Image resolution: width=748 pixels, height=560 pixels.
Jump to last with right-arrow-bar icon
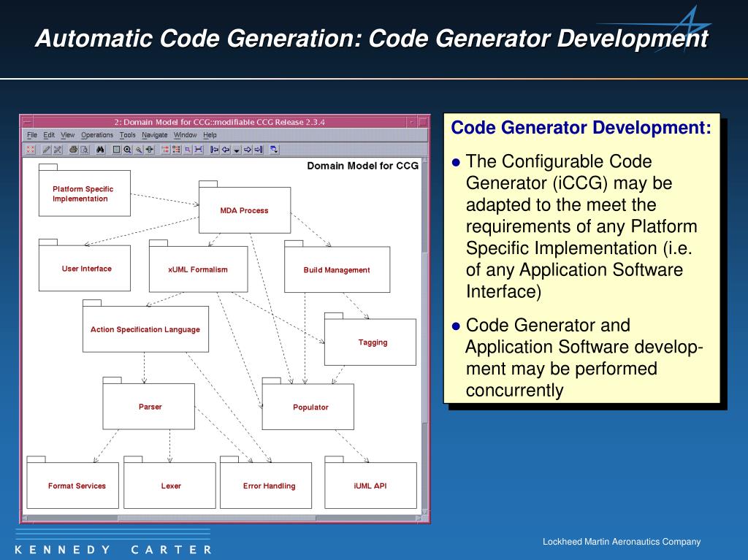259,149
